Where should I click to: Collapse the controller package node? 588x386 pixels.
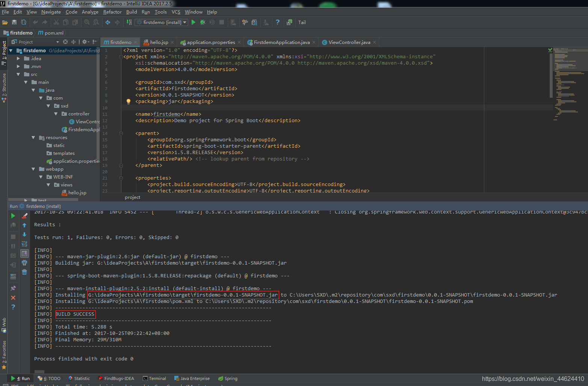tap(56, 114)
